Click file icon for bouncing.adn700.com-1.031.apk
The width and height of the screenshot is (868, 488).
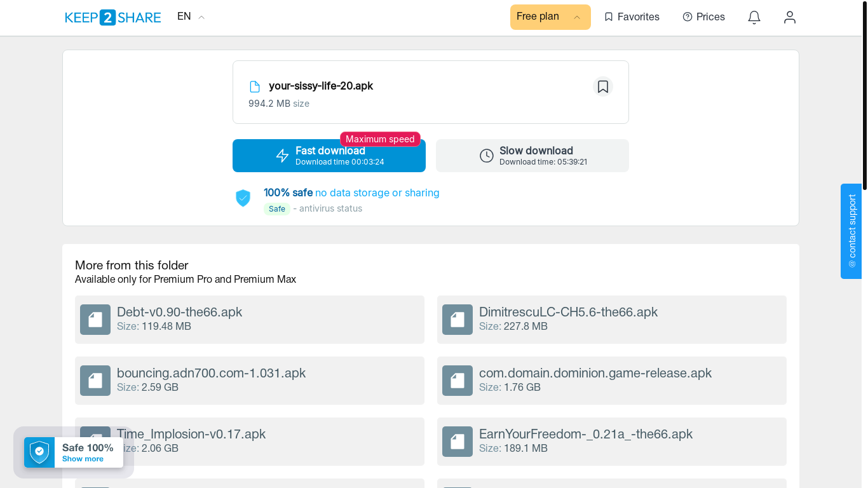coord(95,381)
